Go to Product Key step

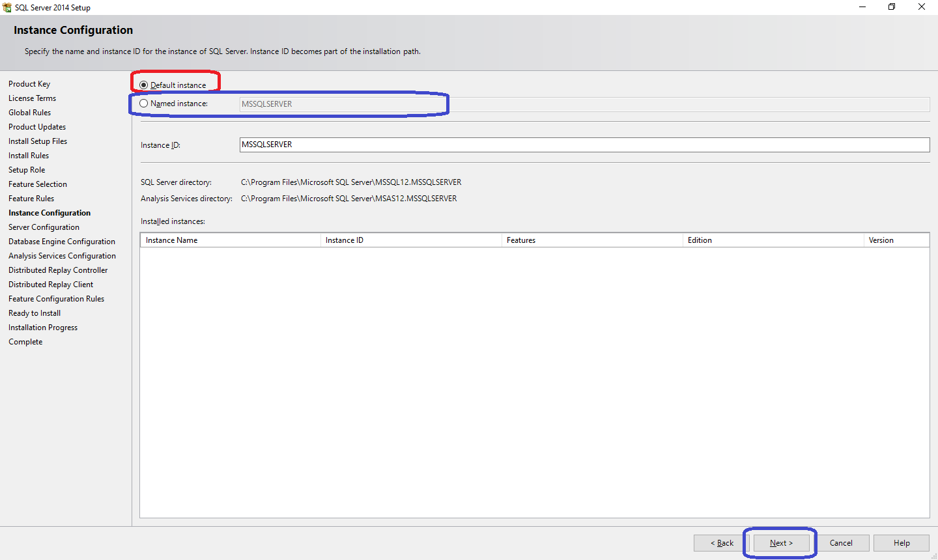pos(29,84)
